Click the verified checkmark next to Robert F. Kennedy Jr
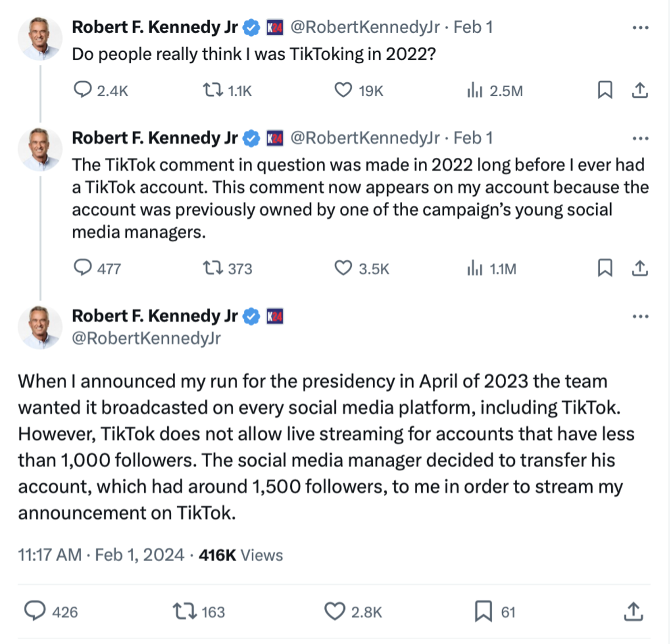671x644 pixels. [x=251, y=26]
